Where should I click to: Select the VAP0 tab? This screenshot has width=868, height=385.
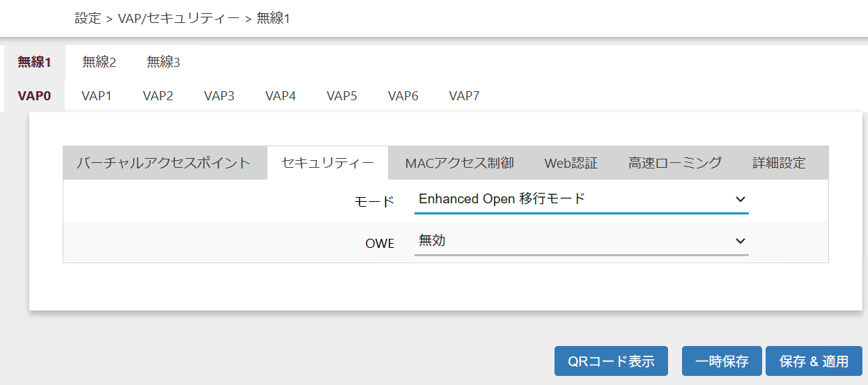[35, 95]
